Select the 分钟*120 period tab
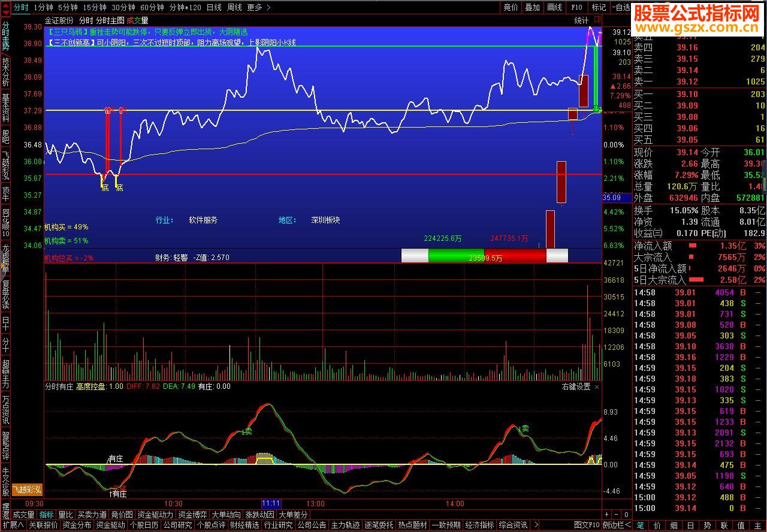Image resolution: width=767 pixels, height=532 pixels. pyautogui.click(x=185, y=7)
